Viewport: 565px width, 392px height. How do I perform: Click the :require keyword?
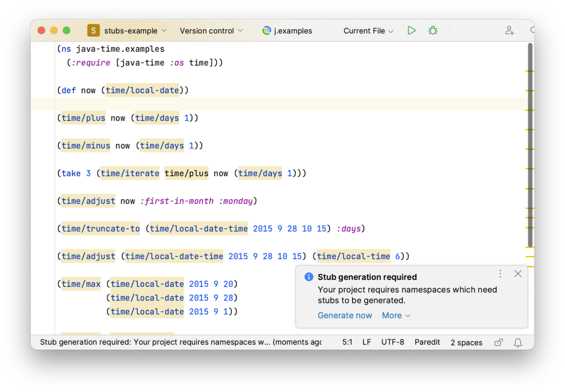pos(91,62)
